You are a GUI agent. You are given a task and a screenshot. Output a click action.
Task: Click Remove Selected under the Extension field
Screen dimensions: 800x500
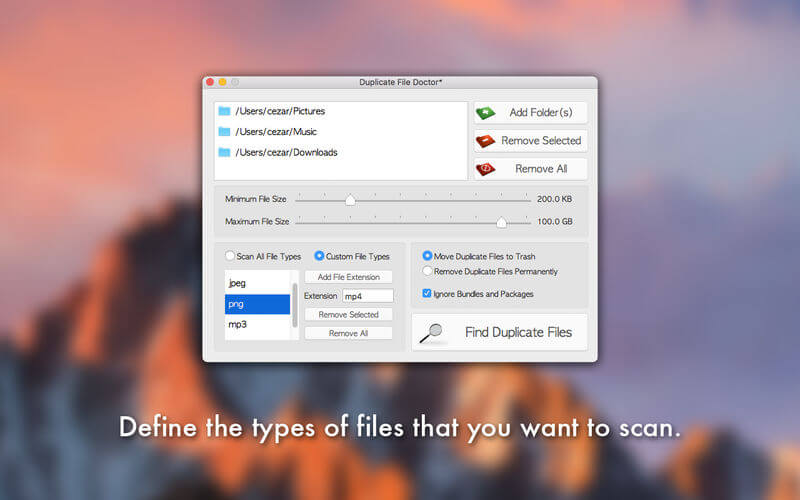click(348, 314)
